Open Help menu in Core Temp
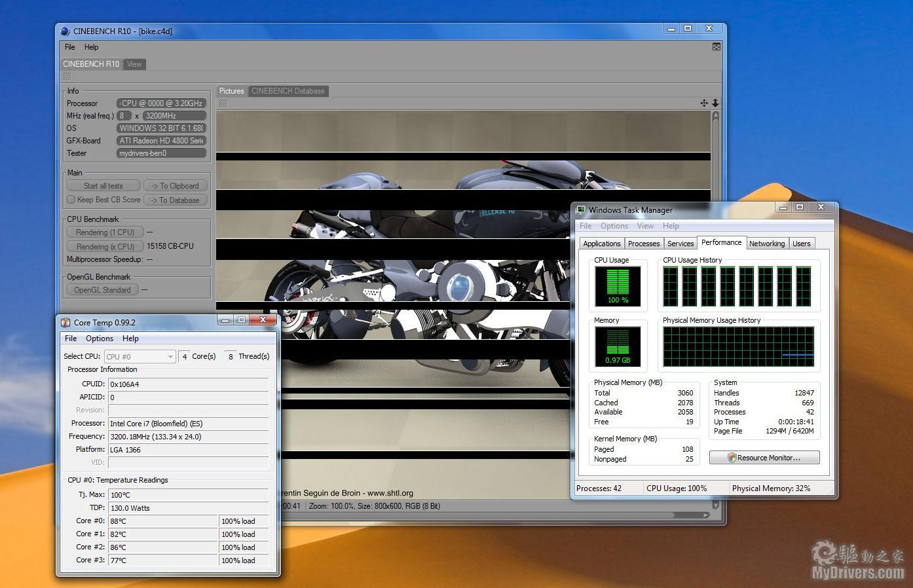 (130, 339)
